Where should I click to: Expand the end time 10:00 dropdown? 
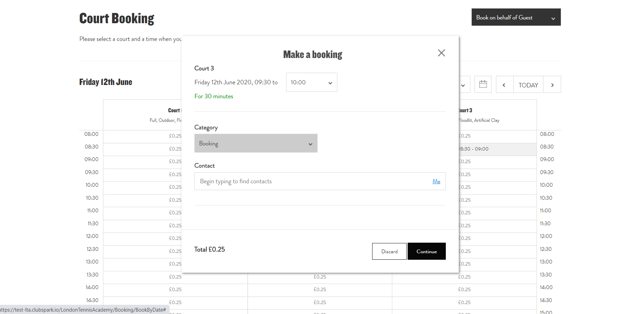coord(311,82)
